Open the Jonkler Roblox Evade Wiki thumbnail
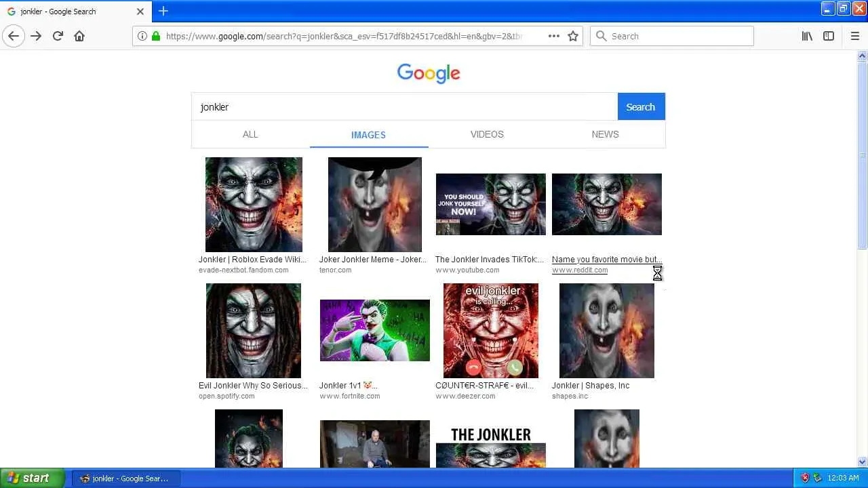The height and width of the screenshot is (488, 868). 254,205
